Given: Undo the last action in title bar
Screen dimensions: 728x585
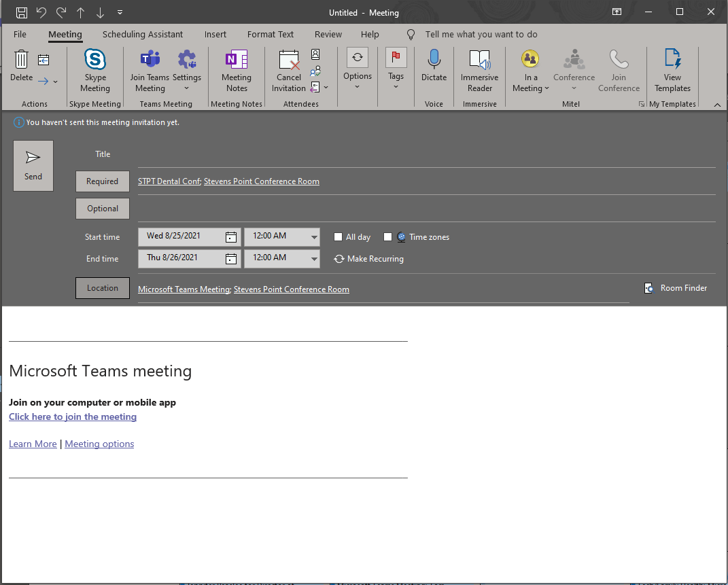Looking at the screenshot, I should click(41, 12).
